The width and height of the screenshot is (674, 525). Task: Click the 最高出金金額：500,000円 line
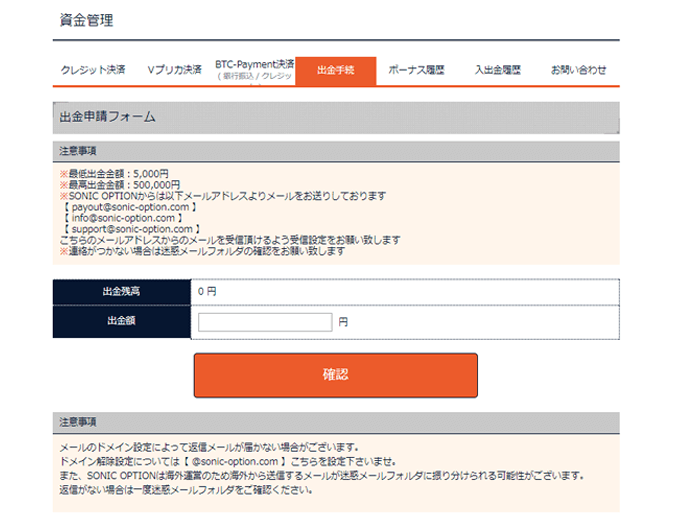(120, 185)
